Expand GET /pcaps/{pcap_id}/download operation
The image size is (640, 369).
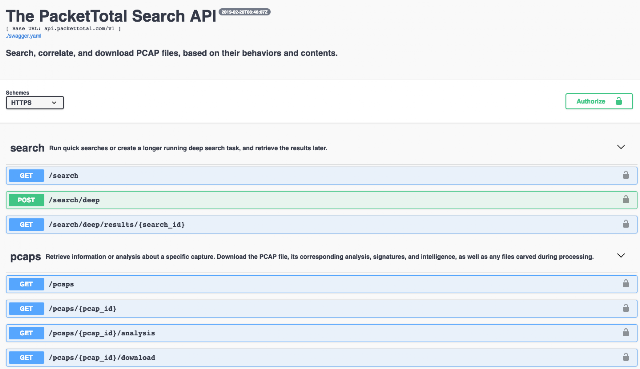point(322,358)
